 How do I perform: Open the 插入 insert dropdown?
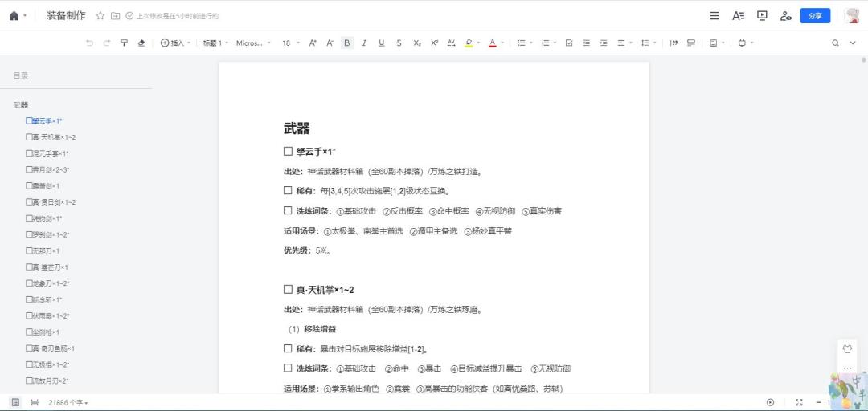(176, 43)
